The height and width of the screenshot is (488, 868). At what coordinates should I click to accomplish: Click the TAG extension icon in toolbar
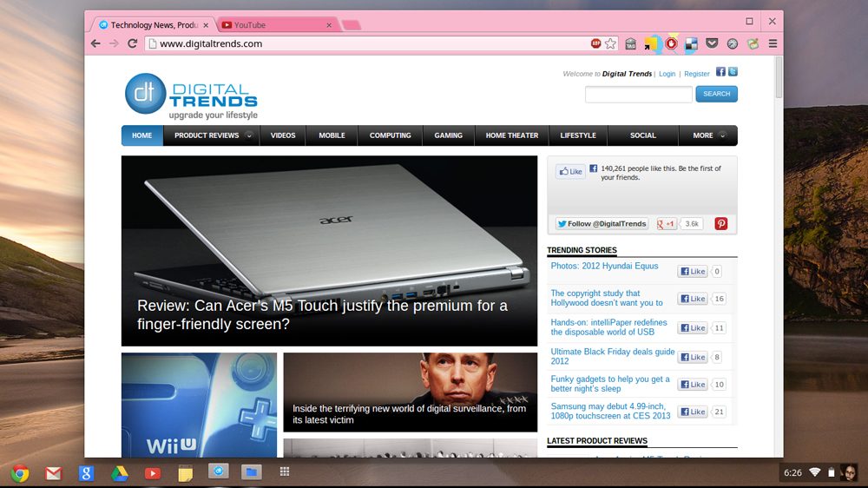(630, 43)
